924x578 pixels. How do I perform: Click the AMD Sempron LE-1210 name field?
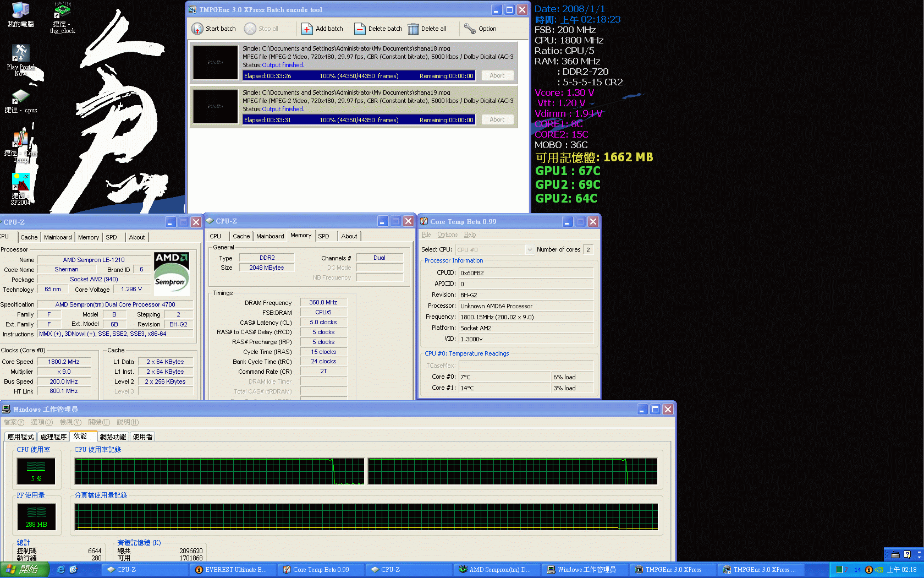[94, 260]
